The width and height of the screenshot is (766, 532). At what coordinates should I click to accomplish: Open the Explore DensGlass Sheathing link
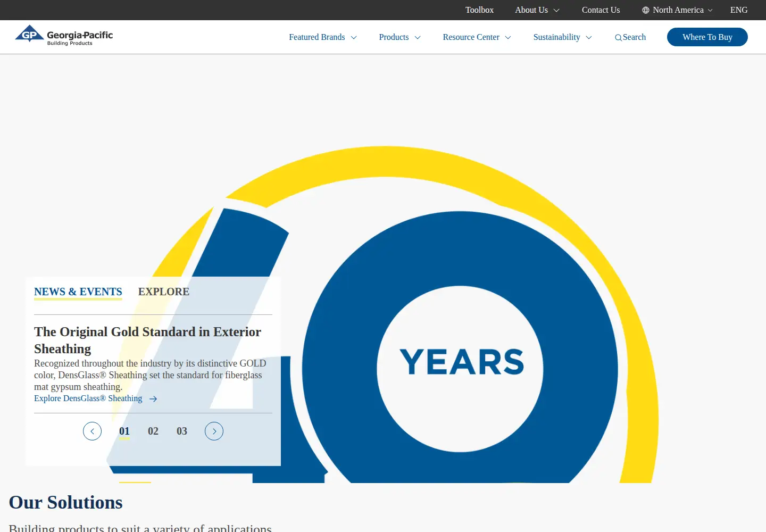coord(88,398)
